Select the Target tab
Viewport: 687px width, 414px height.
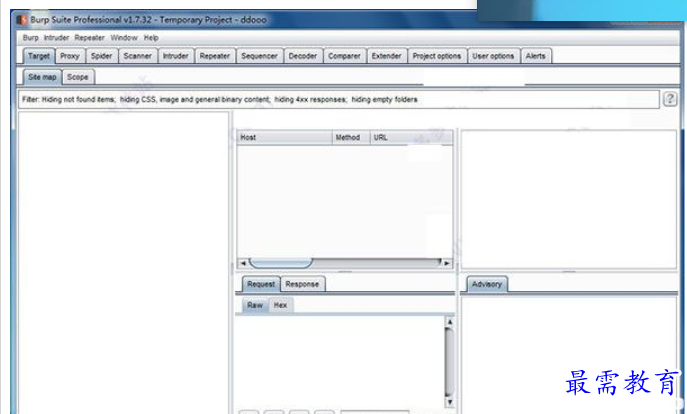click(x=39, y=56)
